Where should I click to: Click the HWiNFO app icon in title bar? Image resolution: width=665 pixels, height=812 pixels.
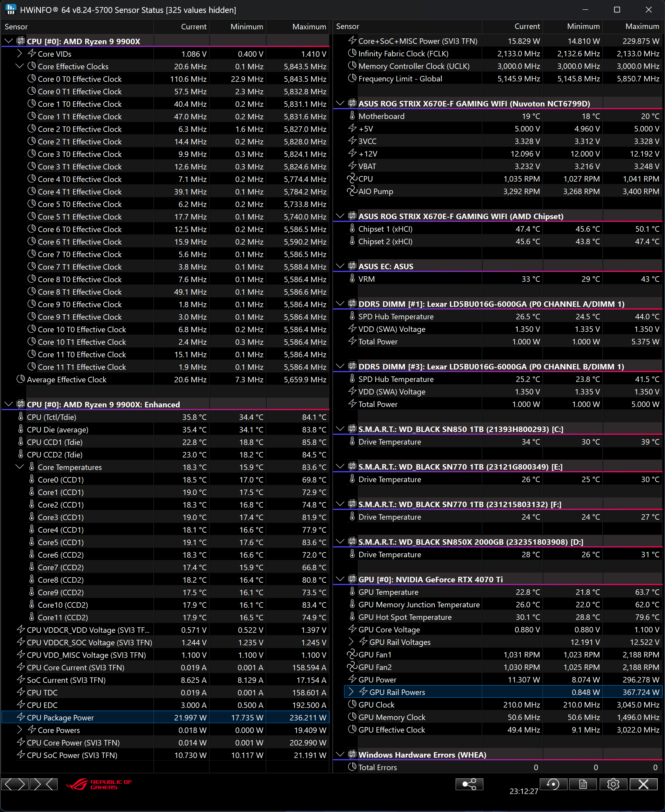click(x=10, y=9)
